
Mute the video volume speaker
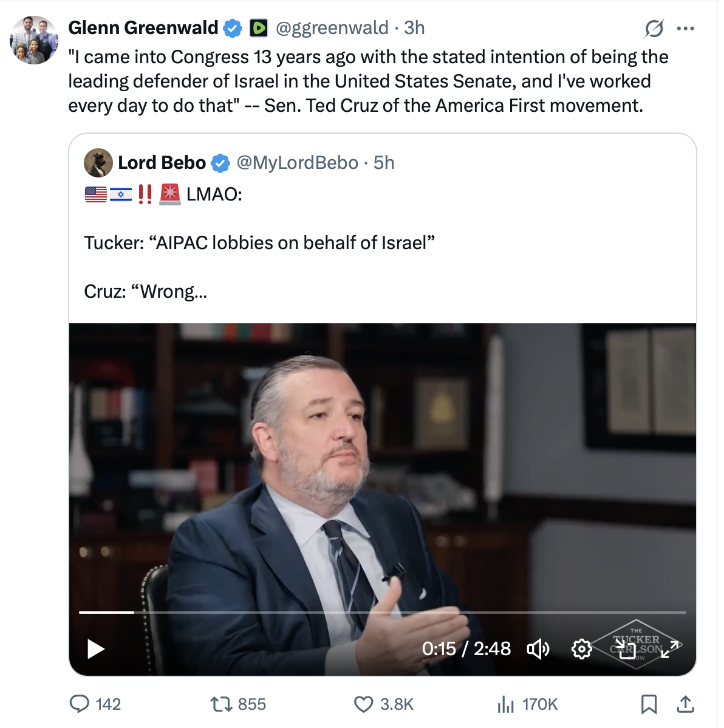[x=538, y=648]
